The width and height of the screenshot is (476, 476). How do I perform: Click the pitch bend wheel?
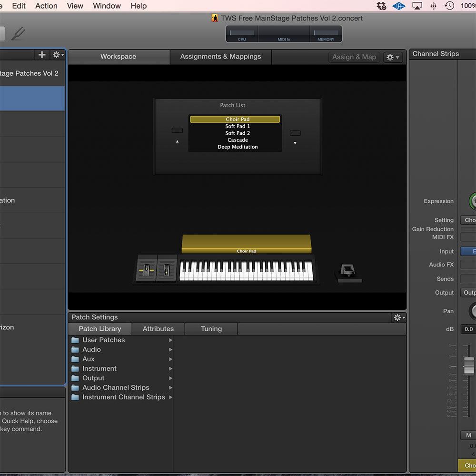(147, 270)
